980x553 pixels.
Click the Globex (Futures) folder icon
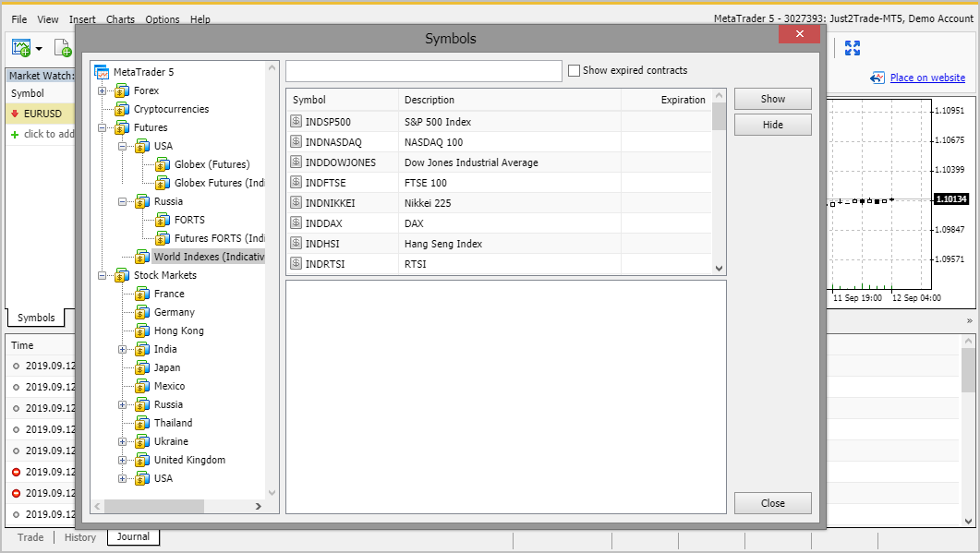(x=163, y=164)
